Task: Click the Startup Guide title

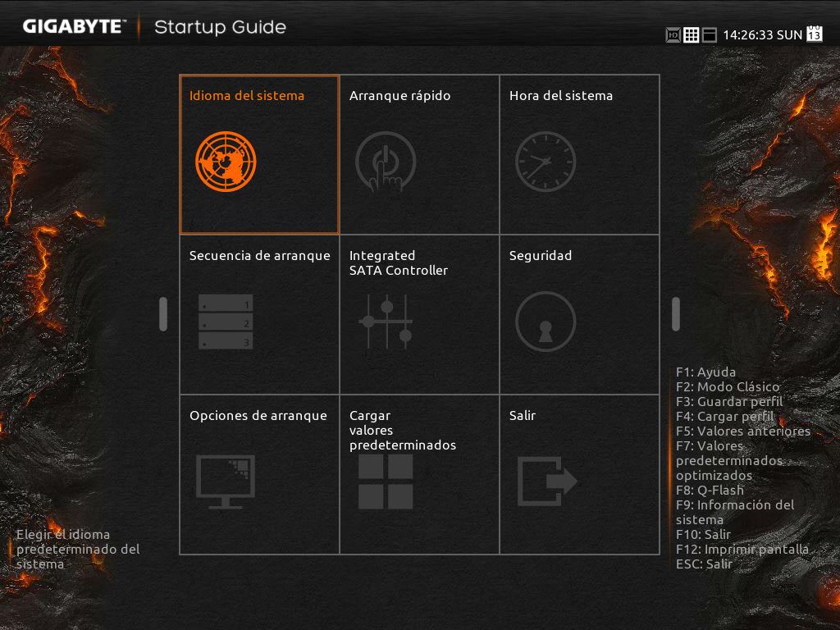Action: (x=220, y=27)
